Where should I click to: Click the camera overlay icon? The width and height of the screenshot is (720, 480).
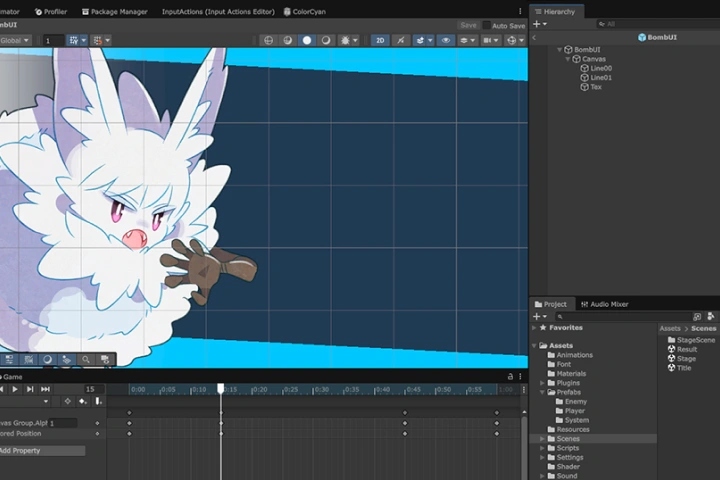[105, 359]
